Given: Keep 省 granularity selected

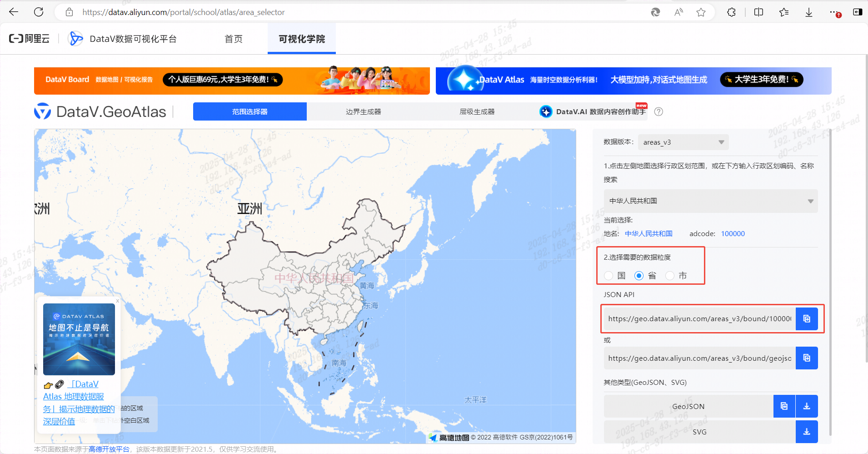Looking at the screenshot, I should (639, 275).
